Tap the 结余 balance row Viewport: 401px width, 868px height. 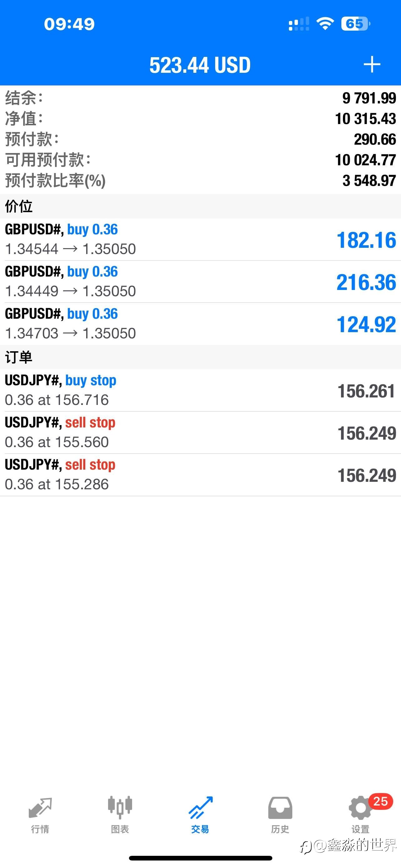click(x=200, y=98)
